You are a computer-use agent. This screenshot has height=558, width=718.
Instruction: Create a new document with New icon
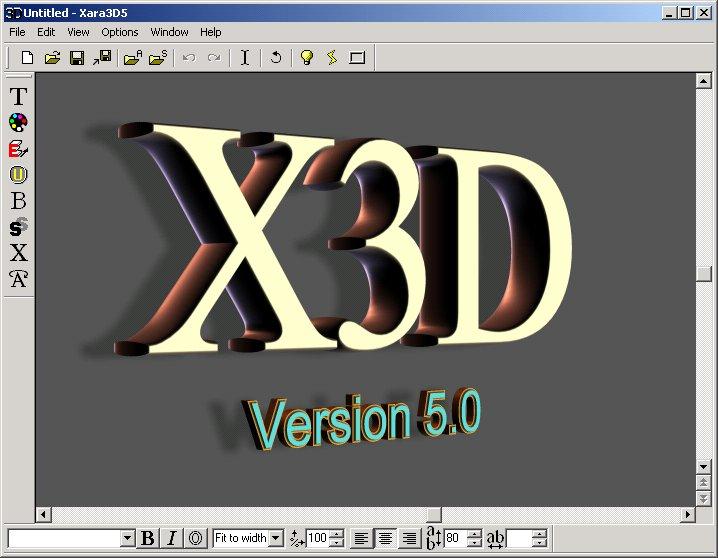28,58
